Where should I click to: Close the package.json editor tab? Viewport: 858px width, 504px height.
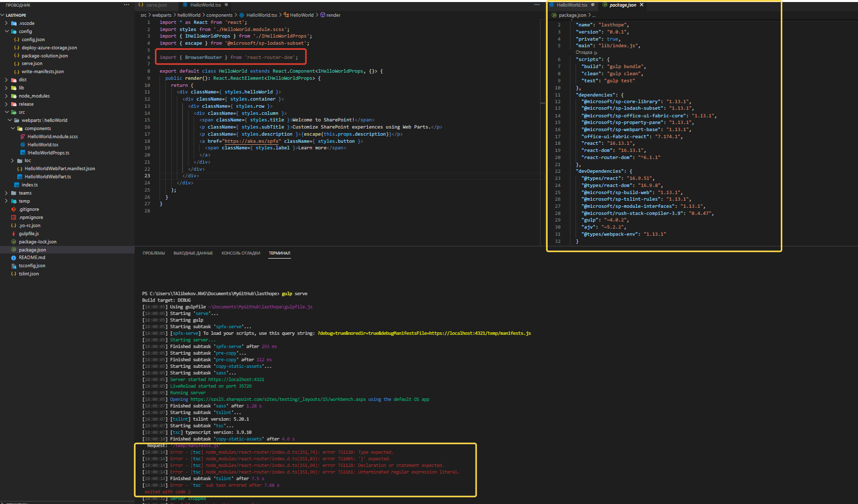(642, 5)
